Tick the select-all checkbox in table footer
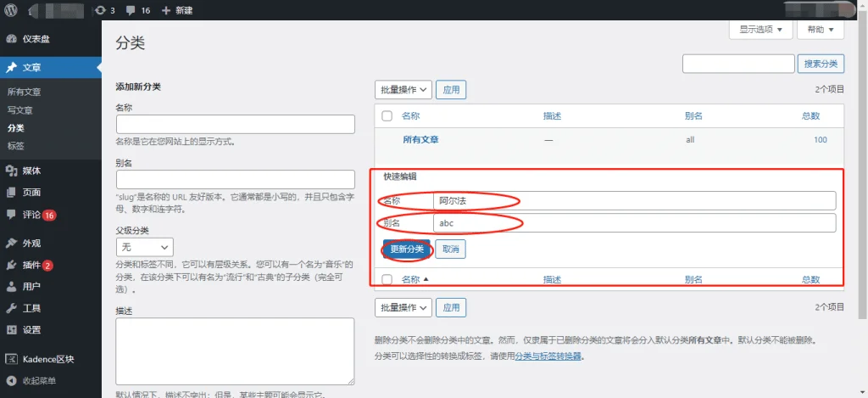Screen dimensions: 868x398 tap(387, 280)
